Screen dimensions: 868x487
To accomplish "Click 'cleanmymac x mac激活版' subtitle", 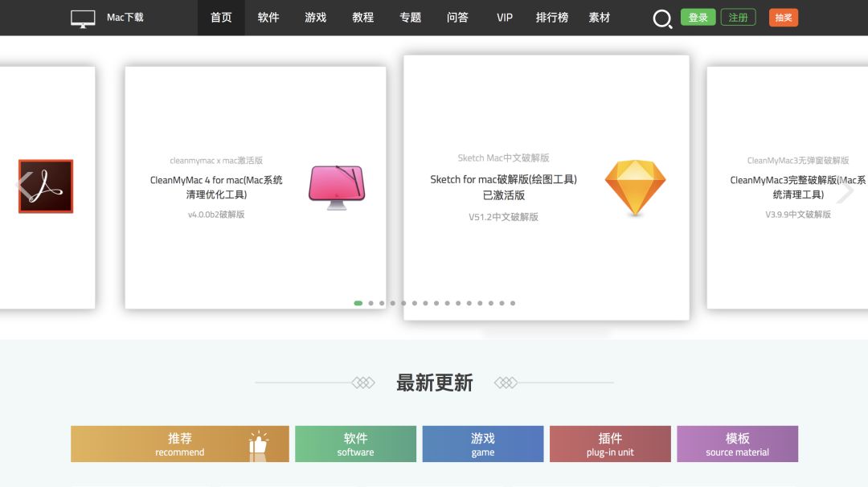I will 216,161.
